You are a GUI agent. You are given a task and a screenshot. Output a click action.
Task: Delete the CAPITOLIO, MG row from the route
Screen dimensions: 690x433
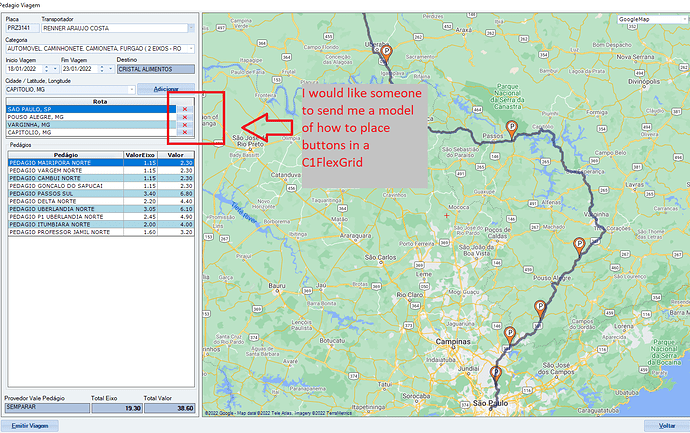[x=185, y=132]
